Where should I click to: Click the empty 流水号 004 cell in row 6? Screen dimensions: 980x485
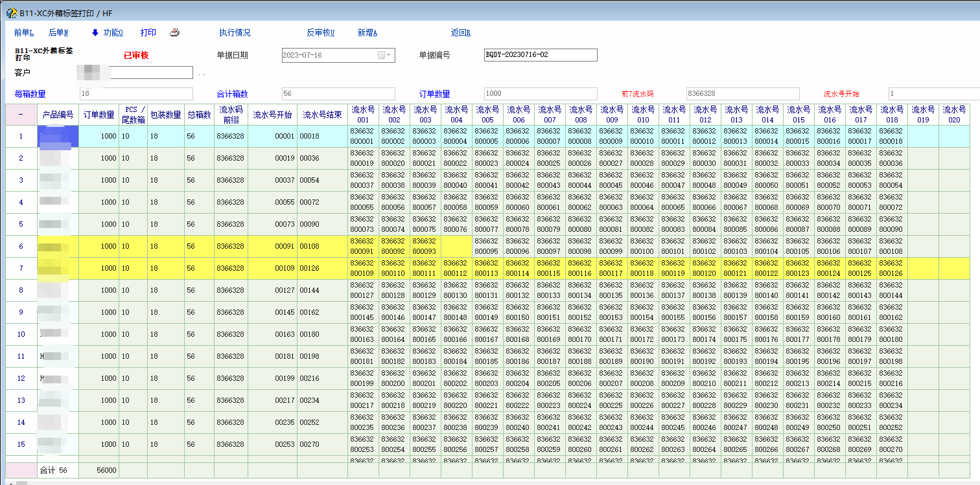click(x=456, y=246)
